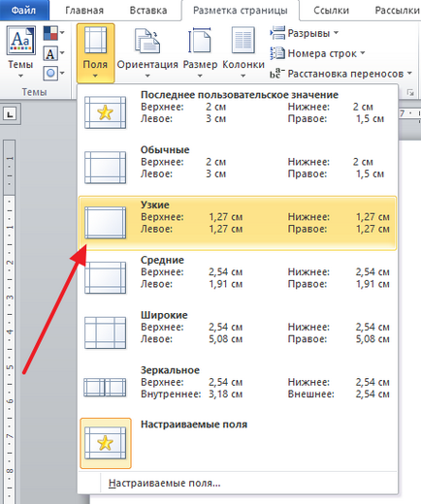Expand the Поля margins dropdown arrow
421x504 pixels.
tap(95, 76)
